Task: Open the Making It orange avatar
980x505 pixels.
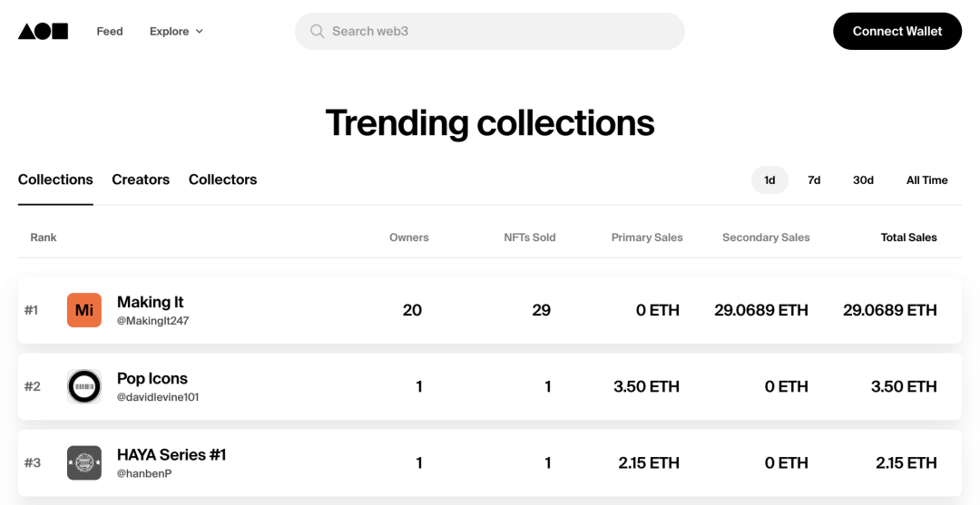Action: pyautogui.click(x=84, y=310)
